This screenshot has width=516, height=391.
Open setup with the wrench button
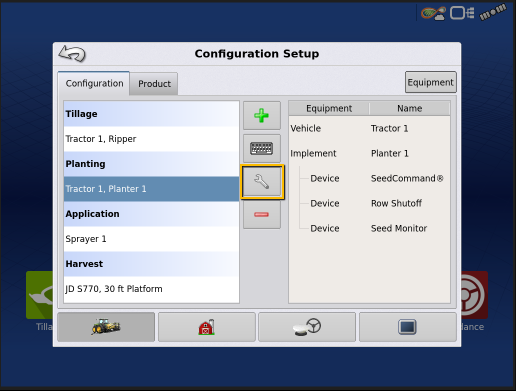tap(262, 182)
